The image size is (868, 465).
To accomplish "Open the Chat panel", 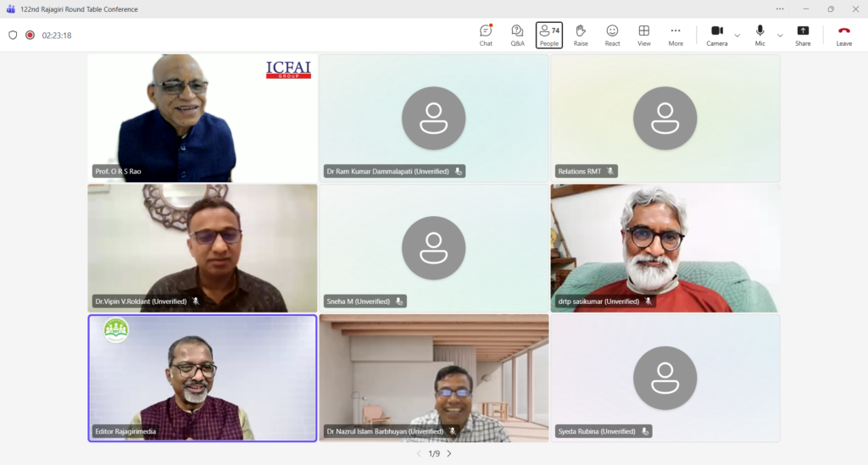I will click(x=486, y=35).
